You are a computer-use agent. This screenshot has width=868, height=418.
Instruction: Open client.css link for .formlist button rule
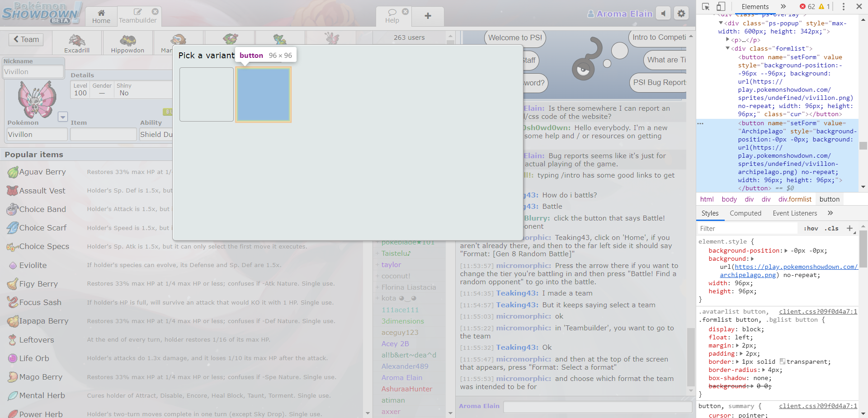point(818,311)
